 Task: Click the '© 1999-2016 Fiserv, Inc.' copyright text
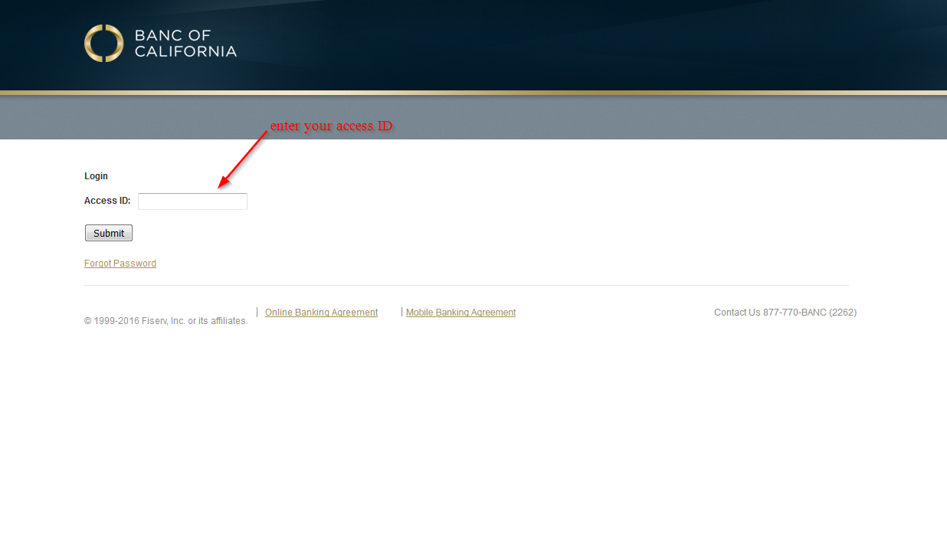pos(165,321)
